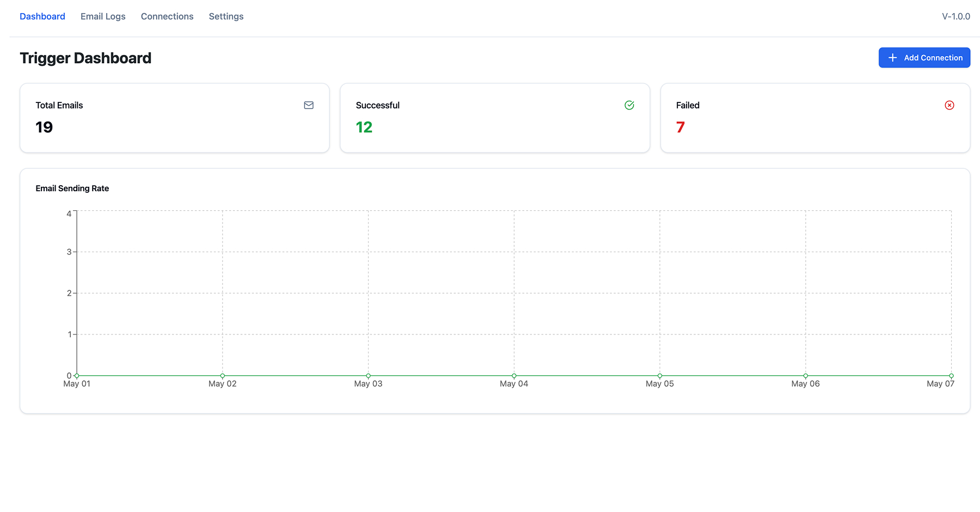Select the May 05 data point on the chart
Image resolution: width=980 pixels, height=512 pixels.
(660, 376)
